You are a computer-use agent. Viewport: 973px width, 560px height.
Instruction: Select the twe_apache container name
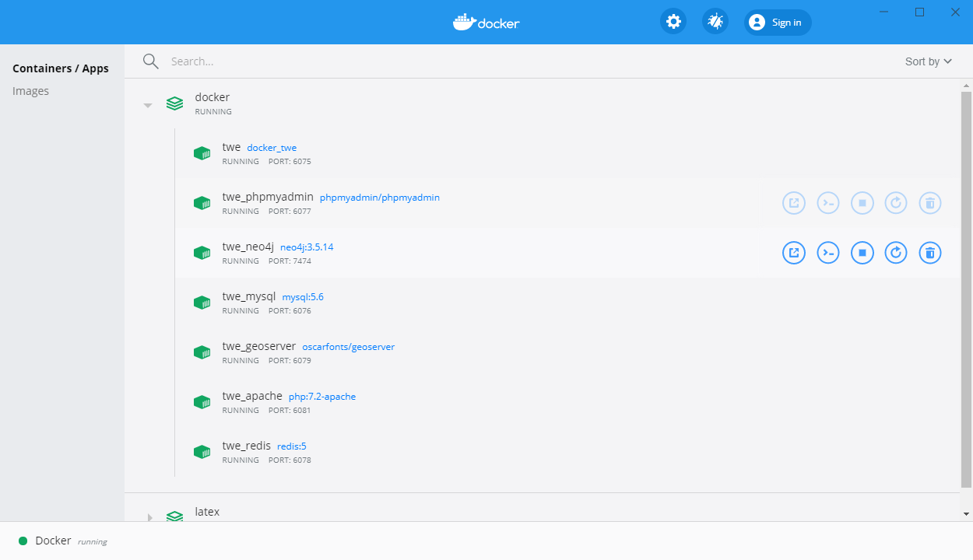(252, 396)
